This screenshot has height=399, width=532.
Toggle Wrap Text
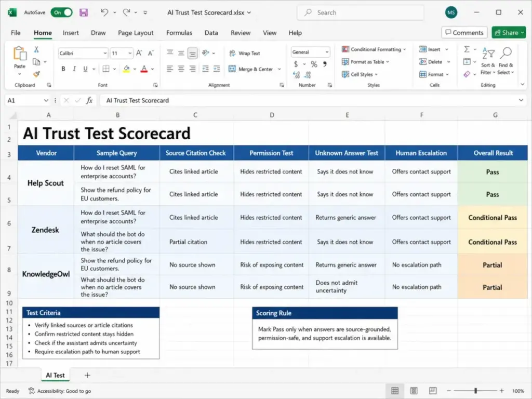pos(245,54)
